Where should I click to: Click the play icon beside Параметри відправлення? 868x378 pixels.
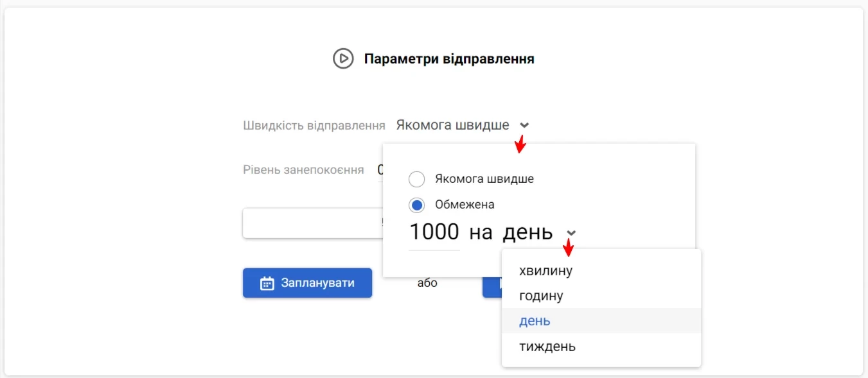click(343, 58)
